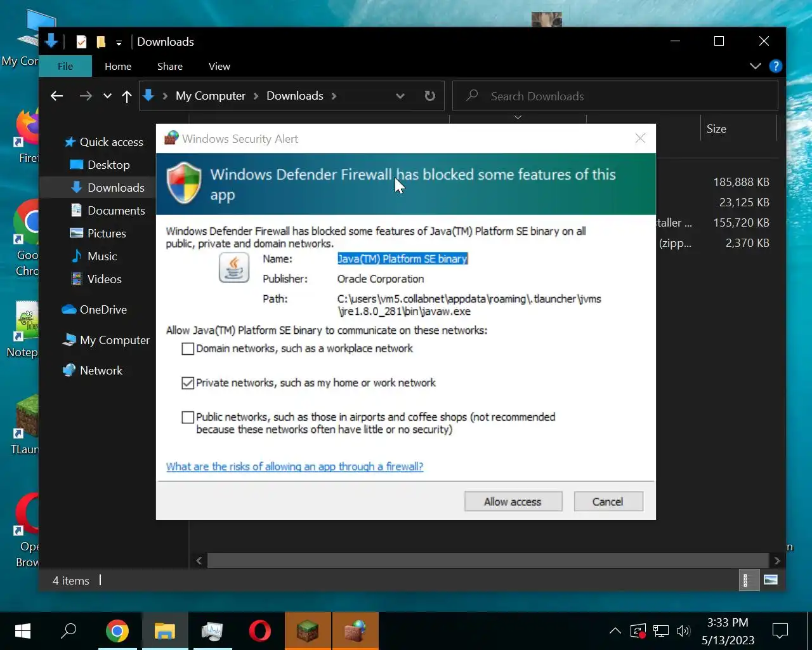Check Domain networks checkbox

pyautogui.click(x=188, y=349)
